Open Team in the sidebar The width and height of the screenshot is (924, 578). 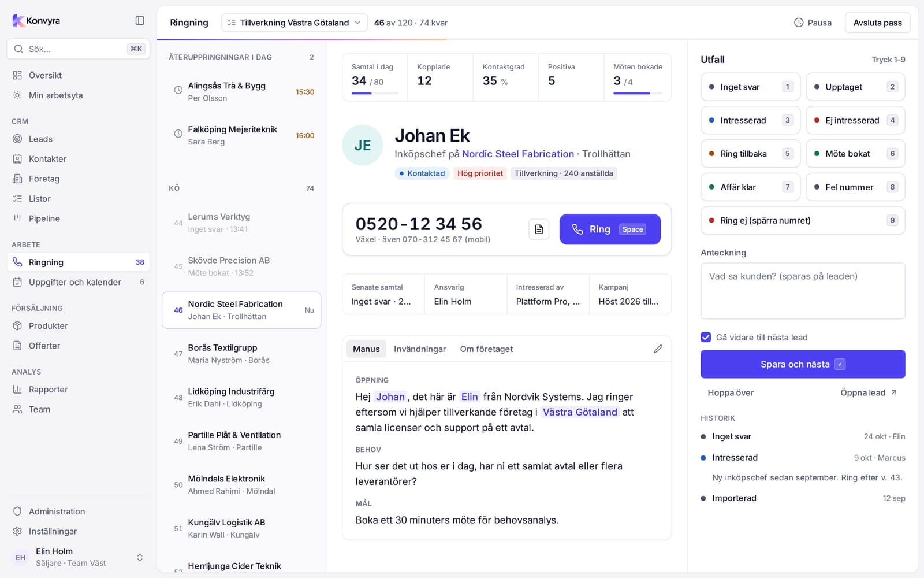[x=78, y=409]
